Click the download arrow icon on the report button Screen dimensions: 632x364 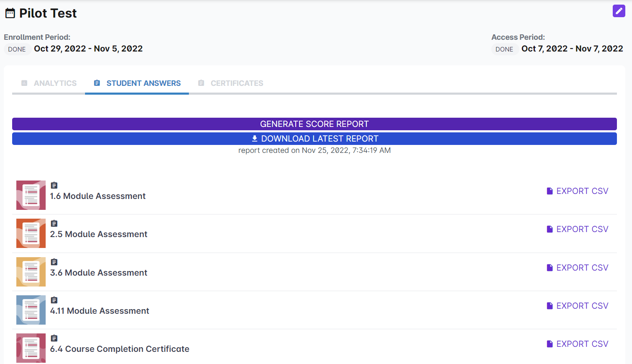[x=255, y=139]
